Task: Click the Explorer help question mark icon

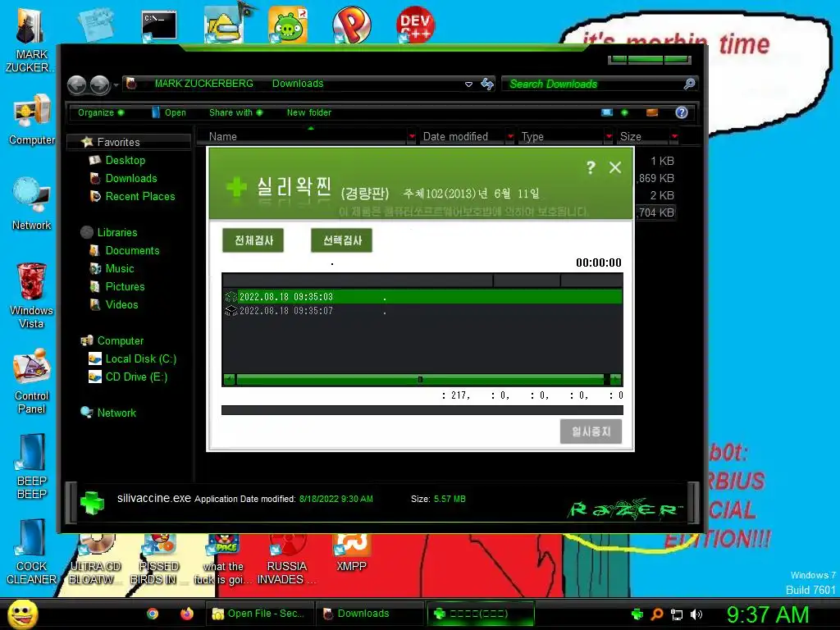Action: 682,112
